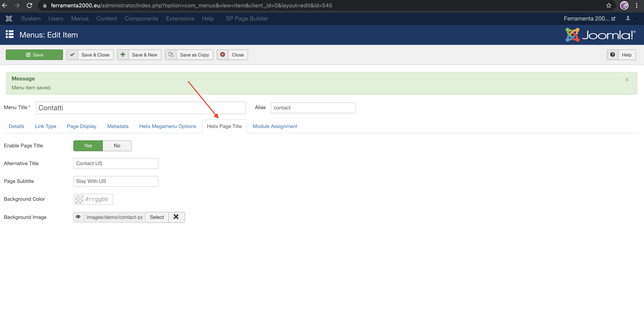Click the green checkmark Save & Close icon

coord(72,55)
